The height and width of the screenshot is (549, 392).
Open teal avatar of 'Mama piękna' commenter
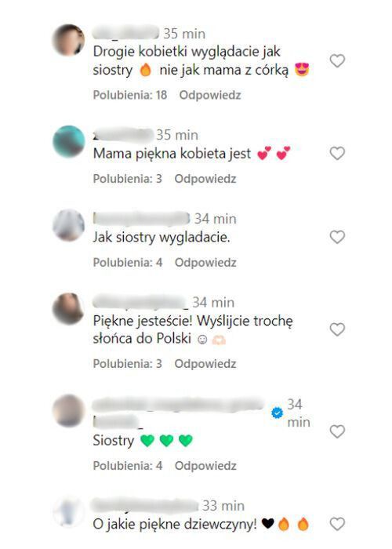pyautogui.click(x=69, y=141)
